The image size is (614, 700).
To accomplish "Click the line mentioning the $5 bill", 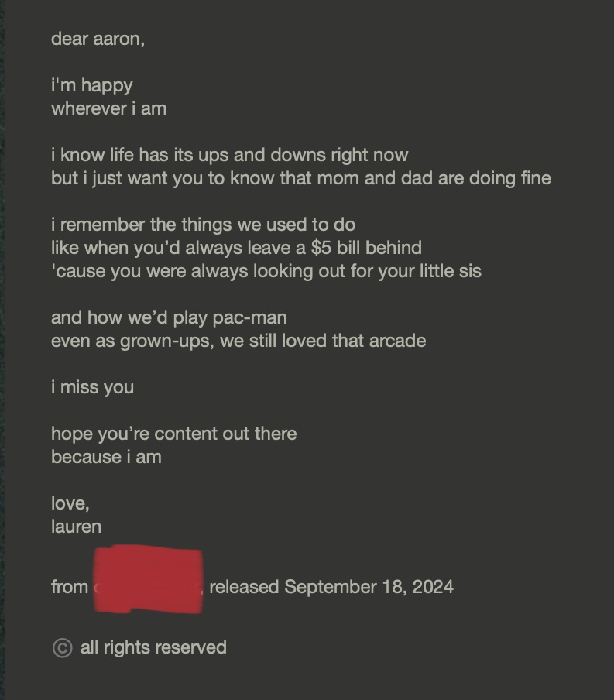I will pos(236,248).
